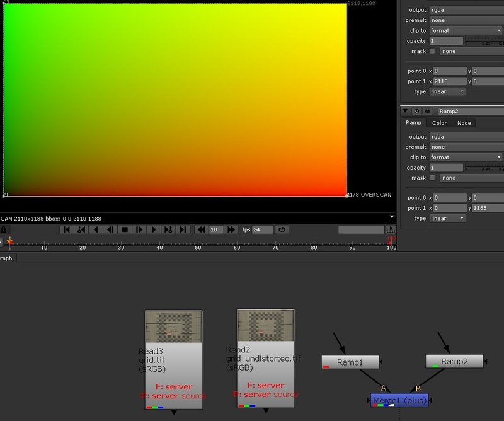Enable mask checkbox in the Ramp2 panel

tap(432, 178)
